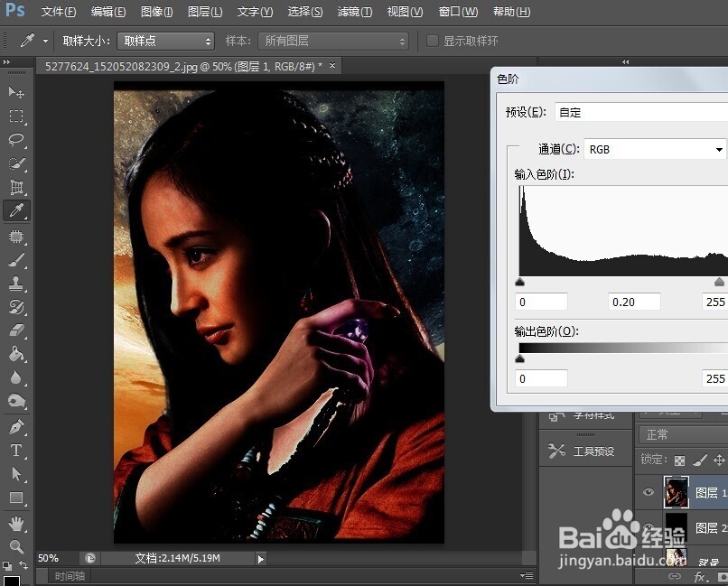Select the Move tool
The height and width of the screenshot is (586, 728).
16,92
